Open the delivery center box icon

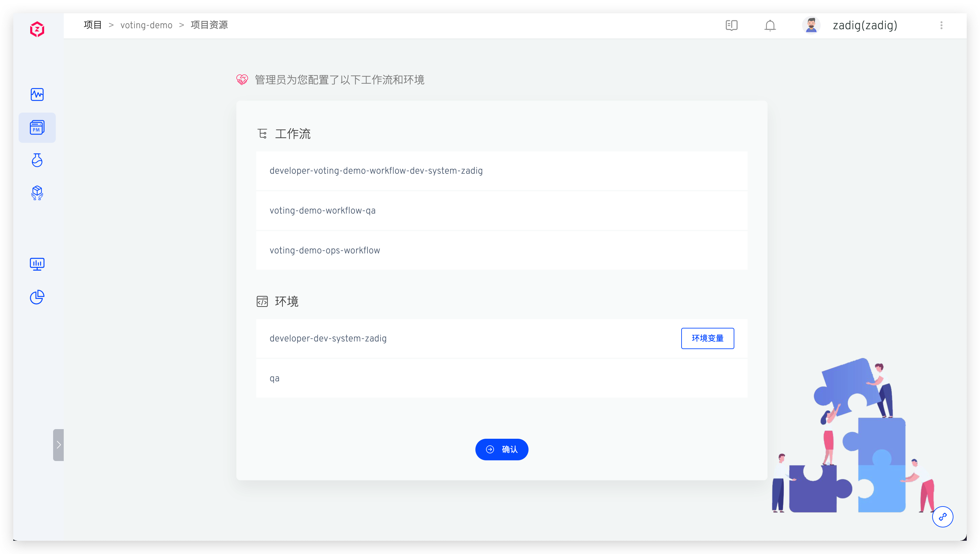[37, 193]
